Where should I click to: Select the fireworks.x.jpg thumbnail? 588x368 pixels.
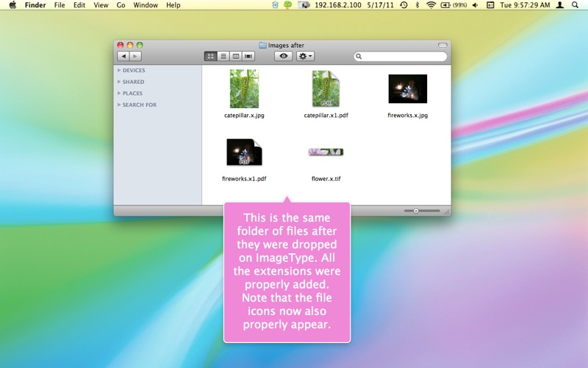[x=408, y=88]
